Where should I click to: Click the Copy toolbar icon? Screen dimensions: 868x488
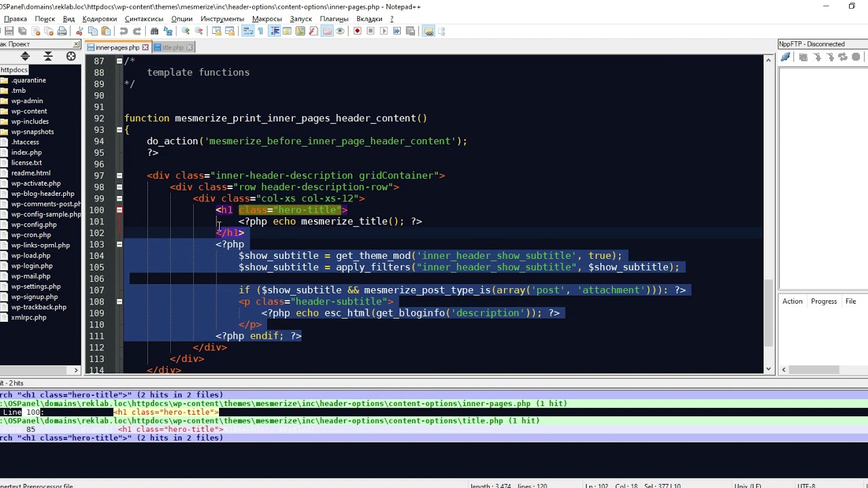point(93,31)
